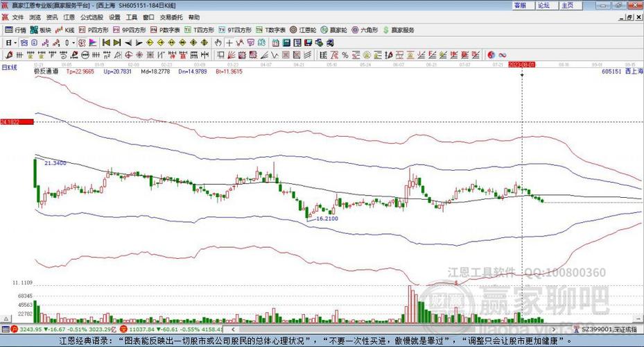Click the colorful pennant flag icon

pyautogui.click(x=93, y=43)
